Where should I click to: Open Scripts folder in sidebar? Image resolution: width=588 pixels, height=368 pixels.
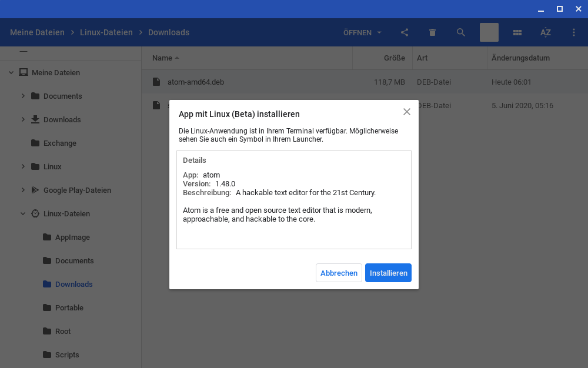pyautogui.click(x=66, y=355)
